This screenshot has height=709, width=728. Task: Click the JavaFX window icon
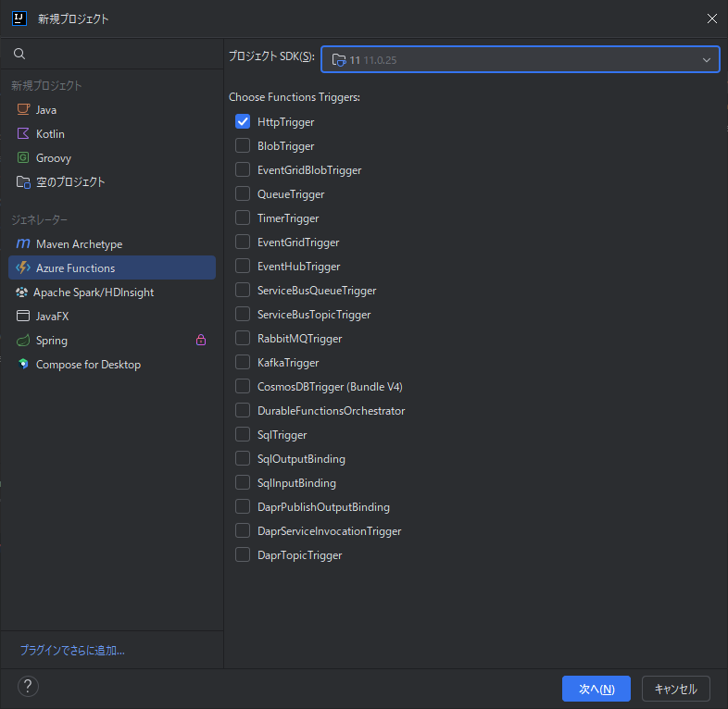coord(23,316)
